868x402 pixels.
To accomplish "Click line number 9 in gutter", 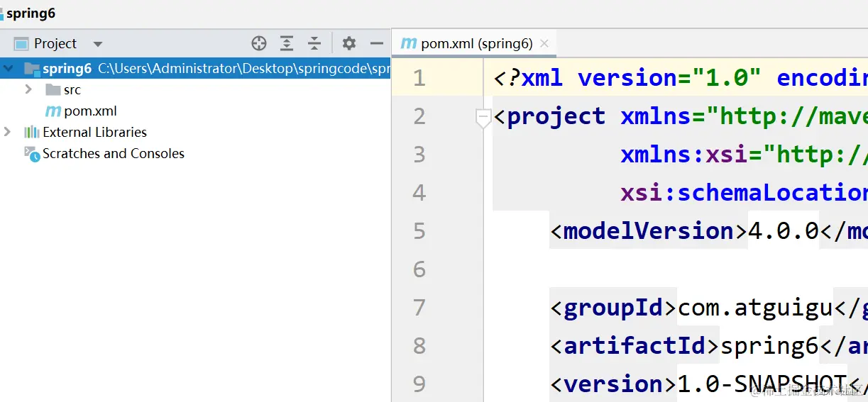I will [419, 384].
